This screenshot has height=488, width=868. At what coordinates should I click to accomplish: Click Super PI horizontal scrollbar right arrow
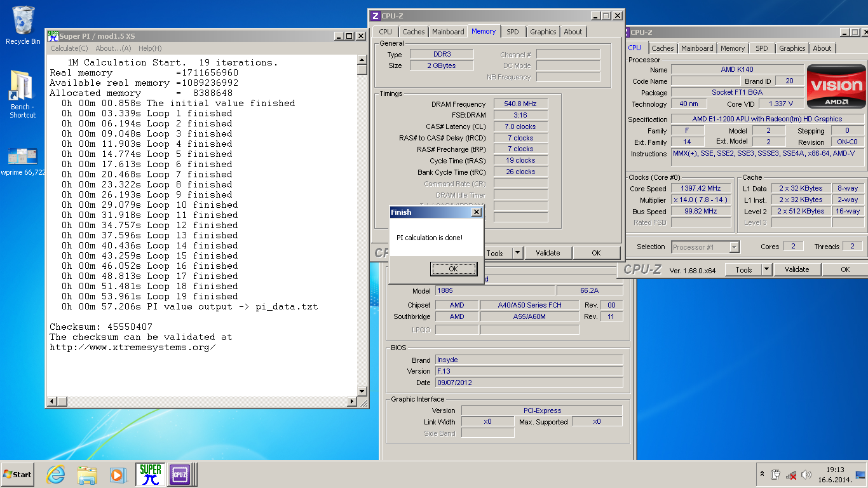[352, 402]
